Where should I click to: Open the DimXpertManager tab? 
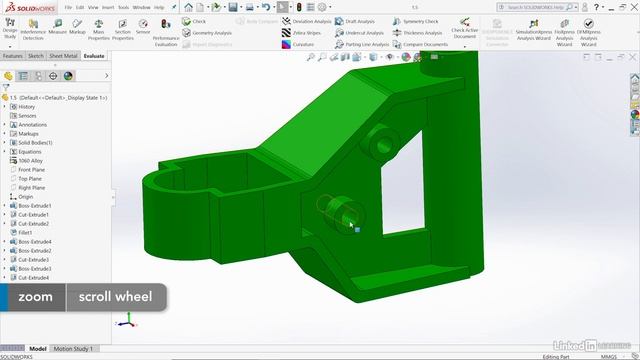tap(53, 76)
